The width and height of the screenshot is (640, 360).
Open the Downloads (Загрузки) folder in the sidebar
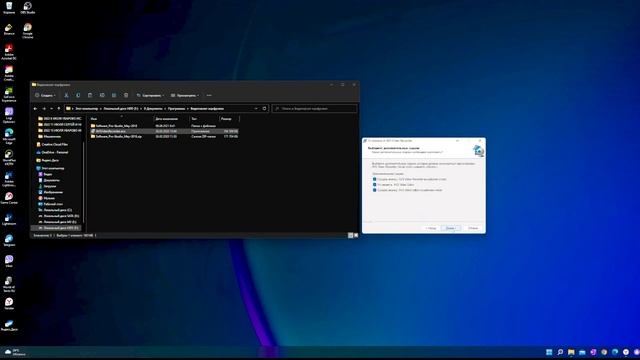pos(47,186)
